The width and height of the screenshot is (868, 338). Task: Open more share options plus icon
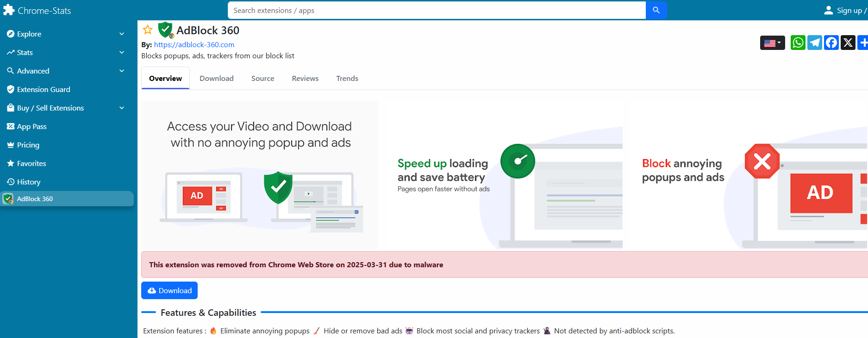863,43
